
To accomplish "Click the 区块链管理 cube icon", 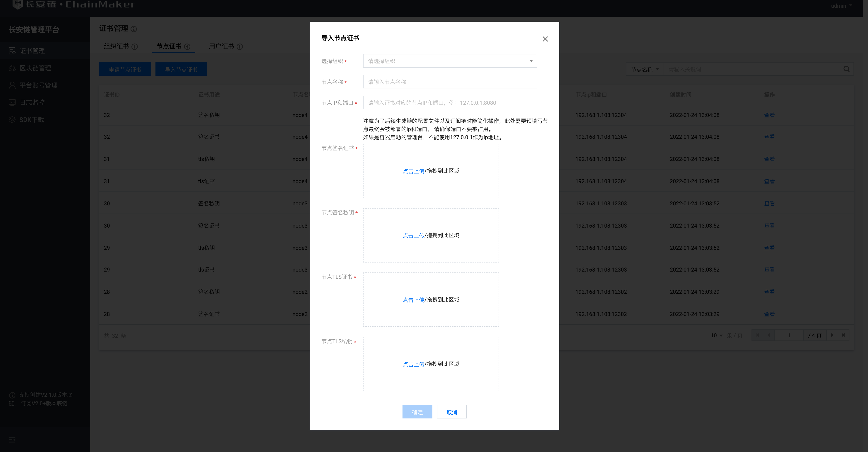I will coord(12,68).
